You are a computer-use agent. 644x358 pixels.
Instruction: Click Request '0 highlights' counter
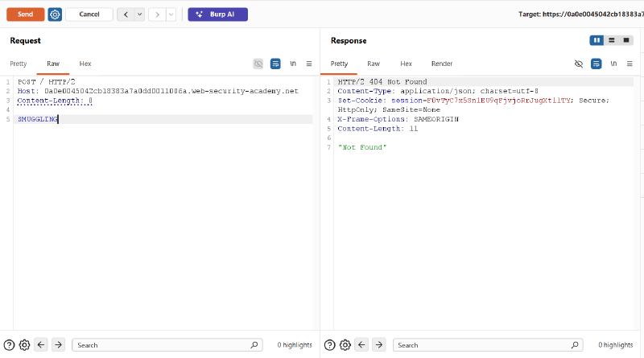295,345
